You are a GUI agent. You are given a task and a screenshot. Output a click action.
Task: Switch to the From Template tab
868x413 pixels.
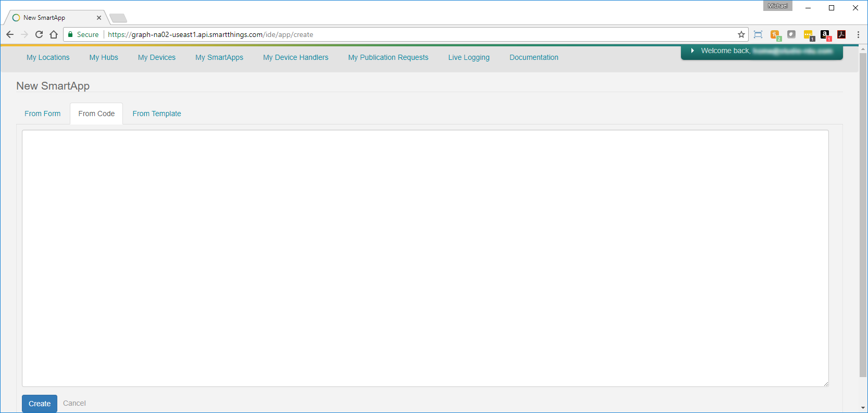[157, 114]
